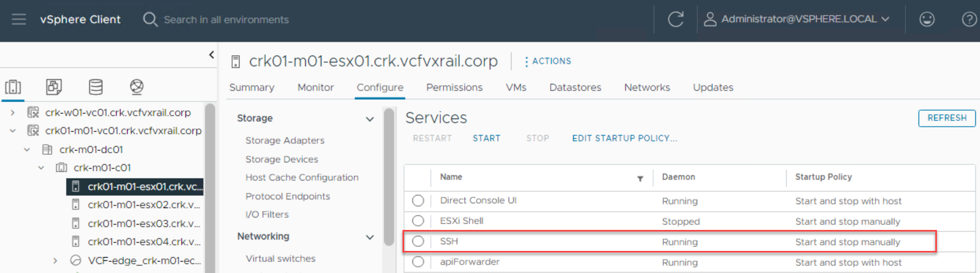Filter the Name column

point(640,178)
